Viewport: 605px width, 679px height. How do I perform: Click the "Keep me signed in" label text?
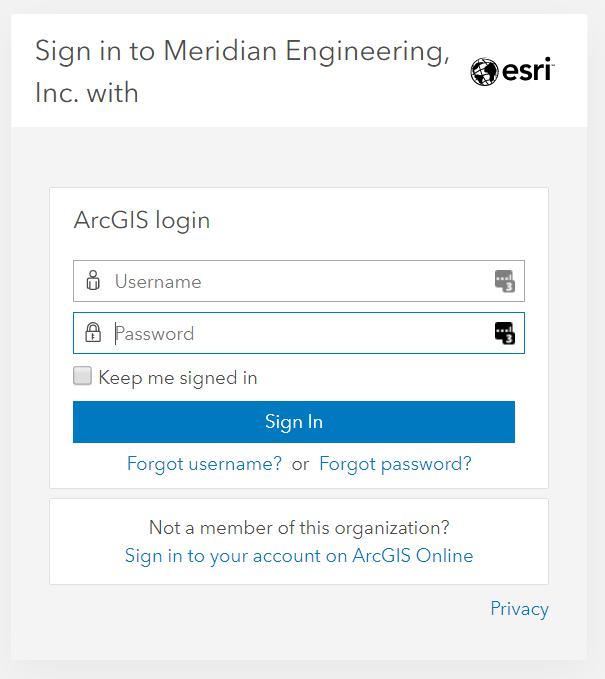click(178, 377)
